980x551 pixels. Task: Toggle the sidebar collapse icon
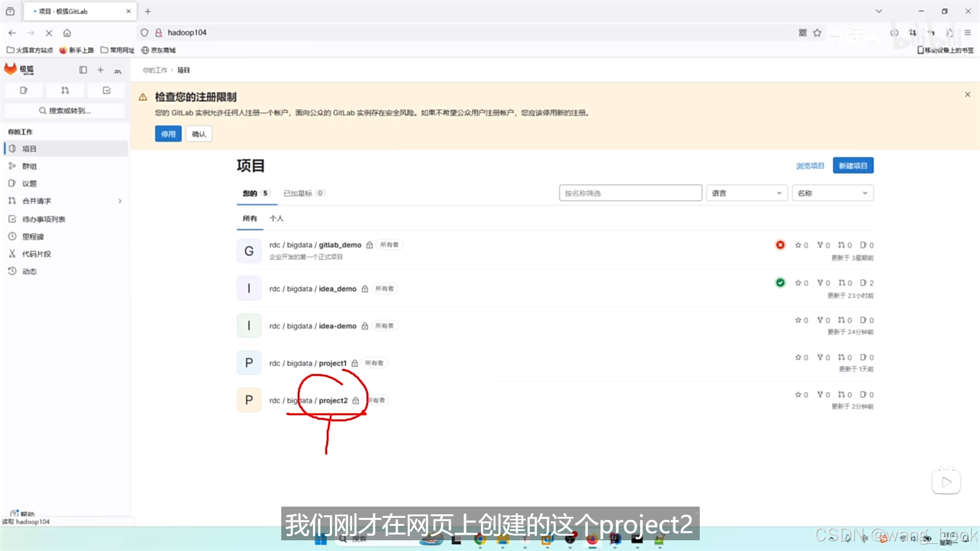83,70
